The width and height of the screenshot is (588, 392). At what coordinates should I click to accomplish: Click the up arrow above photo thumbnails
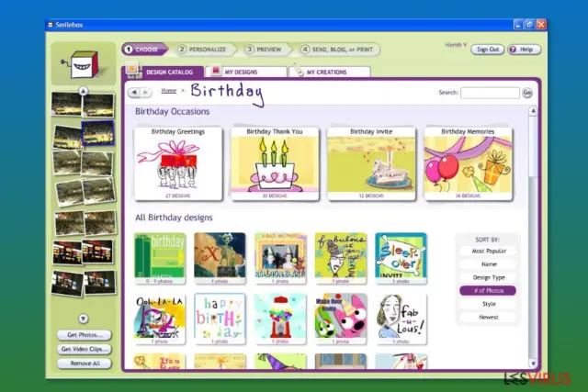click(84, 91)
